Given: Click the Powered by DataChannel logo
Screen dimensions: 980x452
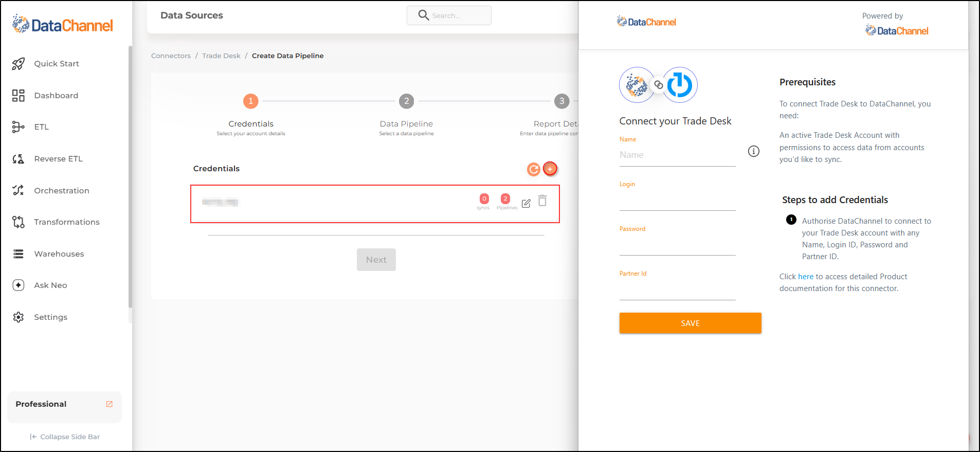Looking at the screenshot, I should coord(897,31).
